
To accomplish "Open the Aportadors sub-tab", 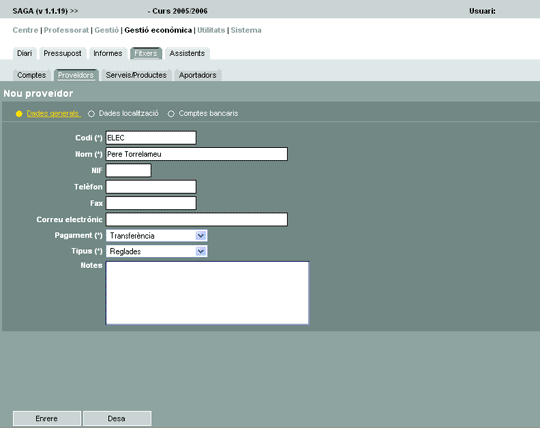I will pyautogui.click(x=198, y=75).
